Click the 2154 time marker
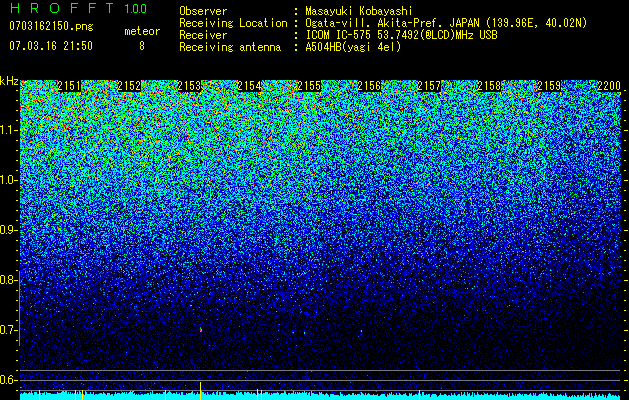This screenshot has height=400, width=629. click(249, 86)
